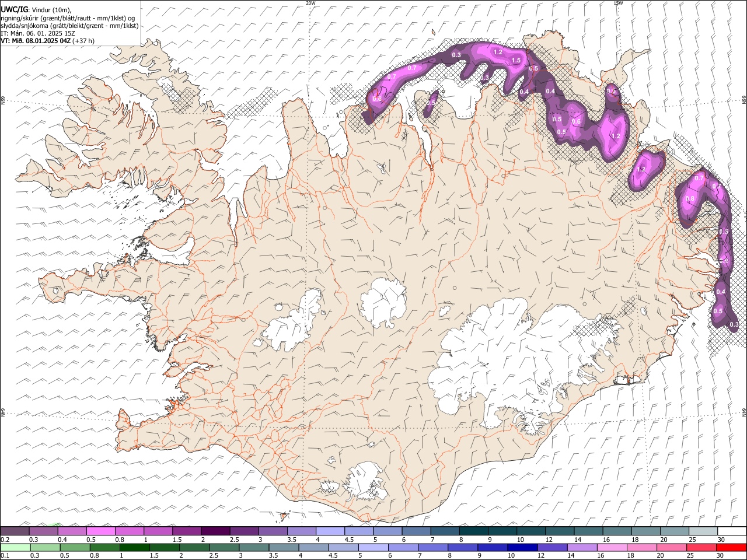Select the grey-teal 3 swatch in bottom legend
This screenshot has width=747, height=560.
coord(254,547)
